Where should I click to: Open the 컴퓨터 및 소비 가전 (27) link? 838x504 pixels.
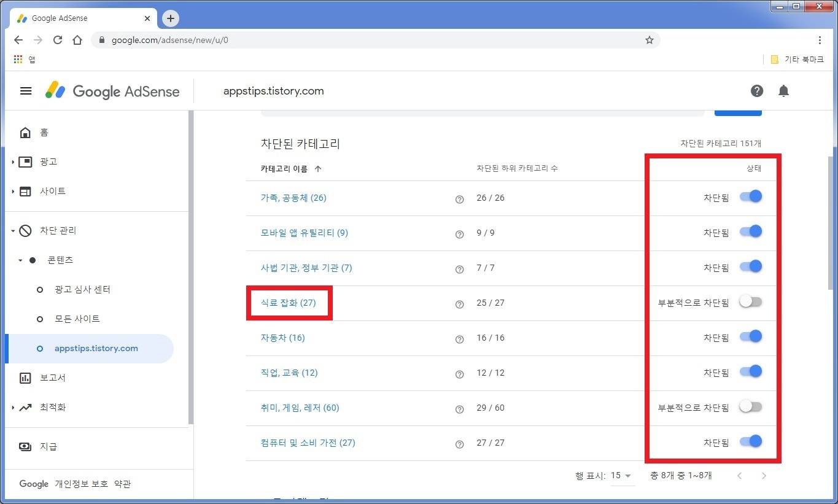coord(308,443)
